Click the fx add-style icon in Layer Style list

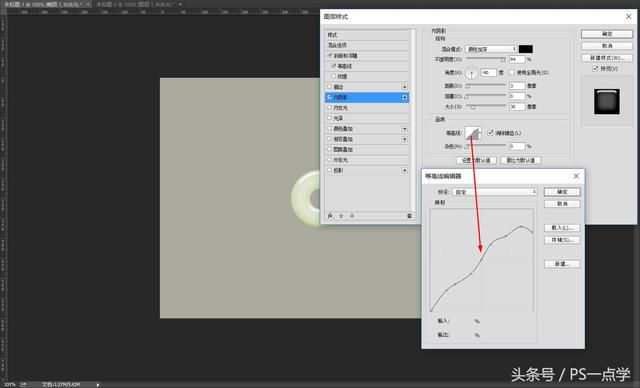(x=330, y=216)
